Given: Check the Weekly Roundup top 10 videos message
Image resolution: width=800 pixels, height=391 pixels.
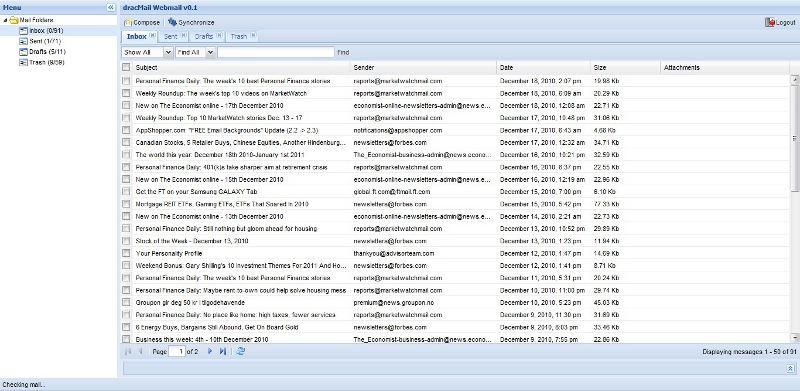Looking at the screenshot, I should 126,93.
